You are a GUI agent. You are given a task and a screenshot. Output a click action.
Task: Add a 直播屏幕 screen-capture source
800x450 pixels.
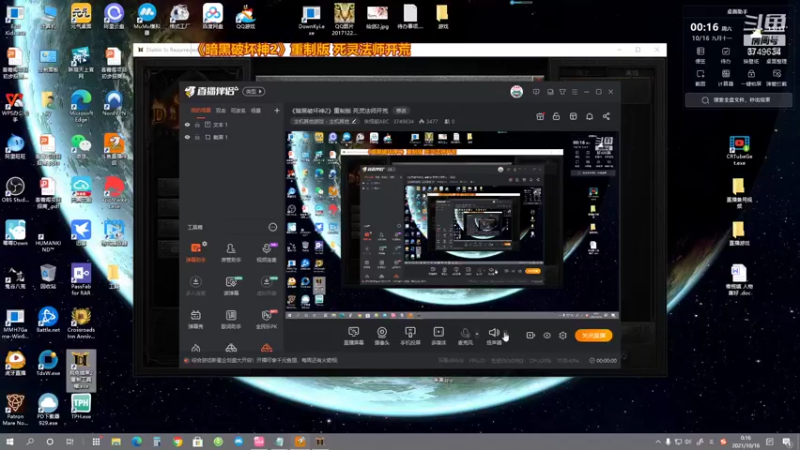(x=354, y=336)
